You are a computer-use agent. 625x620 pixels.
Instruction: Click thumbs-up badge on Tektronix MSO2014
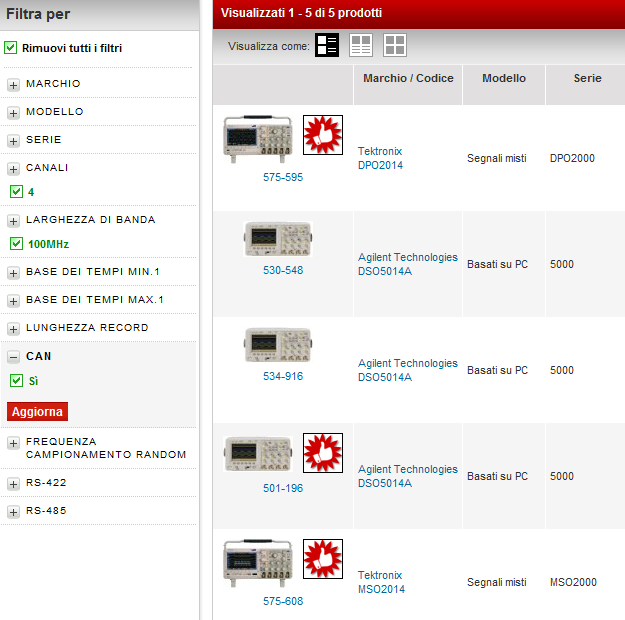(x=322, y=559)
